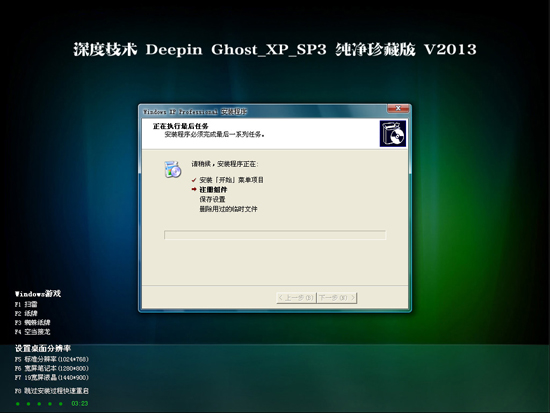The width and height of the screenshot is (550, 413).
Task: Click the green 03:23 timer
Action: (x=80, y=404)
